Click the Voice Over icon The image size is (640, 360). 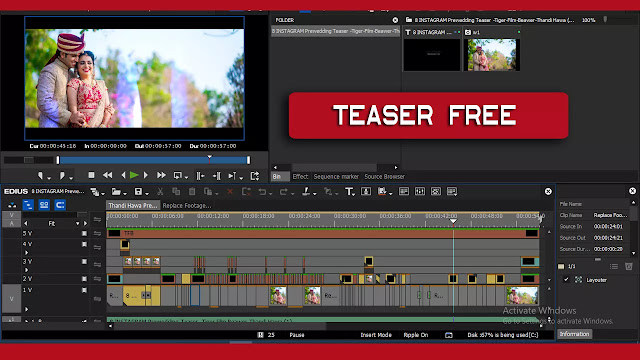[x=366, y=191]
